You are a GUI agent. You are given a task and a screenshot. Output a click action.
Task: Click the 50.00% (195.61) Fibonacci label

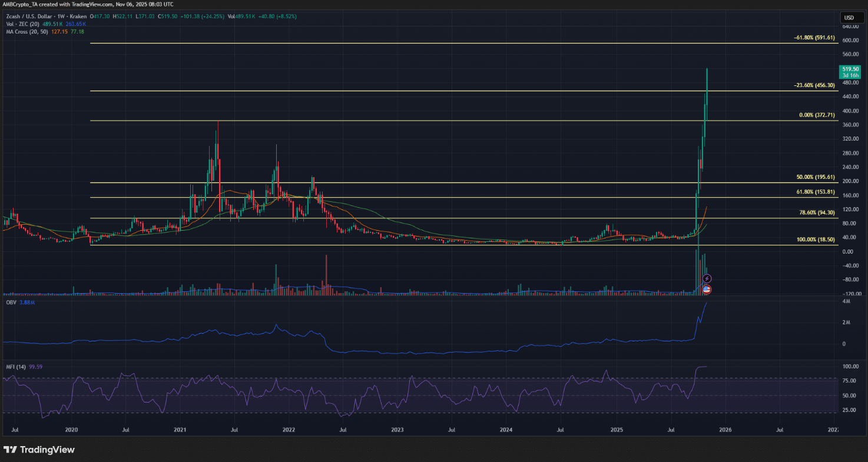(x=815, y=177)
